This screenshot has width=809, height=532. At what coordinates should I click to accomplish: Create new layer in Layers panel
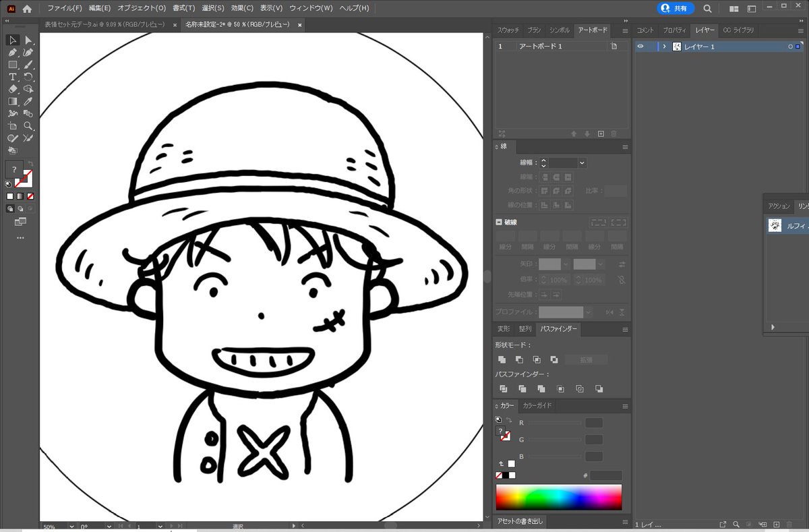776,524
